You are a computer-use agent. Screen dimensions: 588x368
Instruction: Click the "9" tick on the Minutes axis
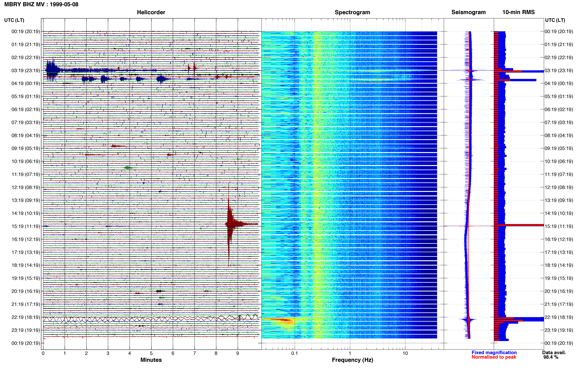click(x=238, y=353)
